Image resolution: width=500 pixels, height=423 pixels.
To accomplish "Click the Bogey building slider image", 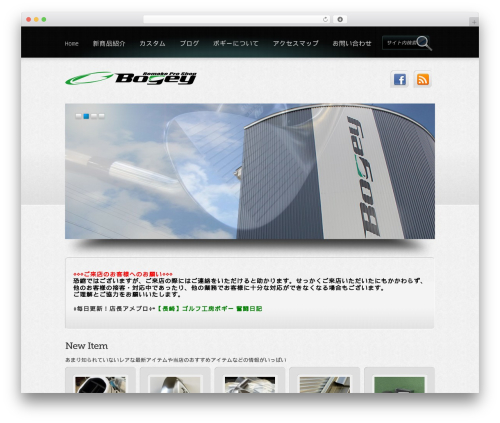I will point(250,171).
